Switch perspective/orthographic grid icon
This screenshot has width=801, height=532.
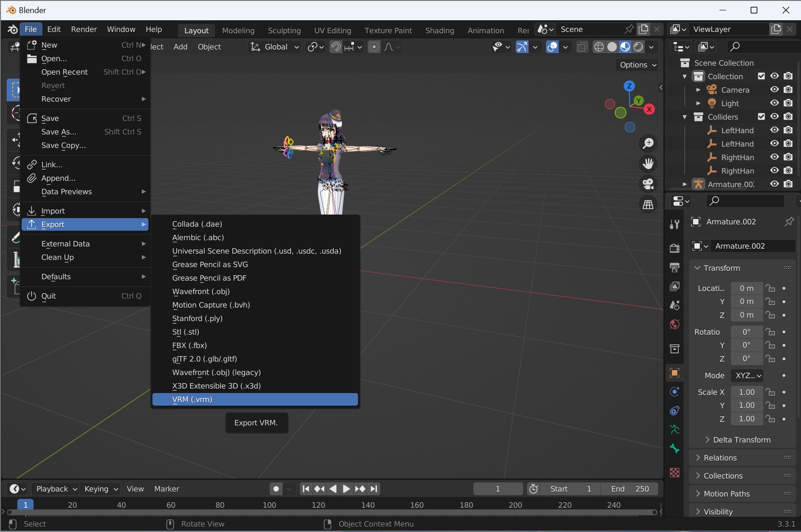648,205
